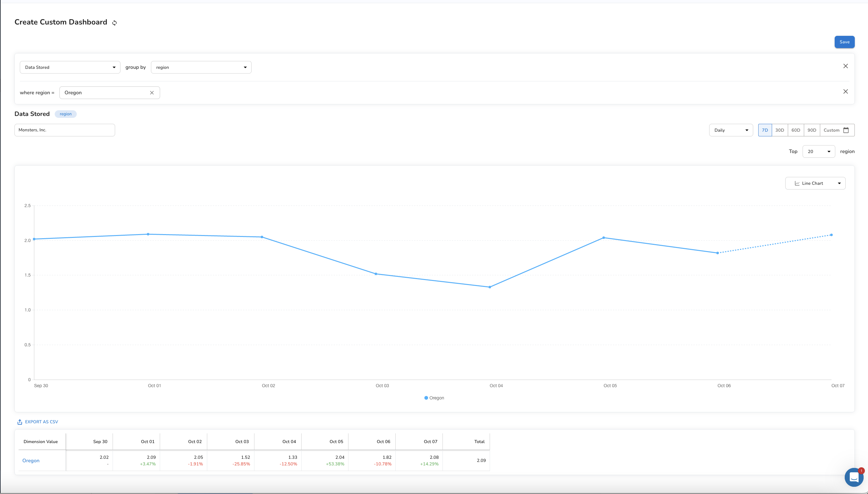Open the Top 20 count dropdown
Image resolution: width=868 pixels, height=494 pixels.
coord(818,152)
